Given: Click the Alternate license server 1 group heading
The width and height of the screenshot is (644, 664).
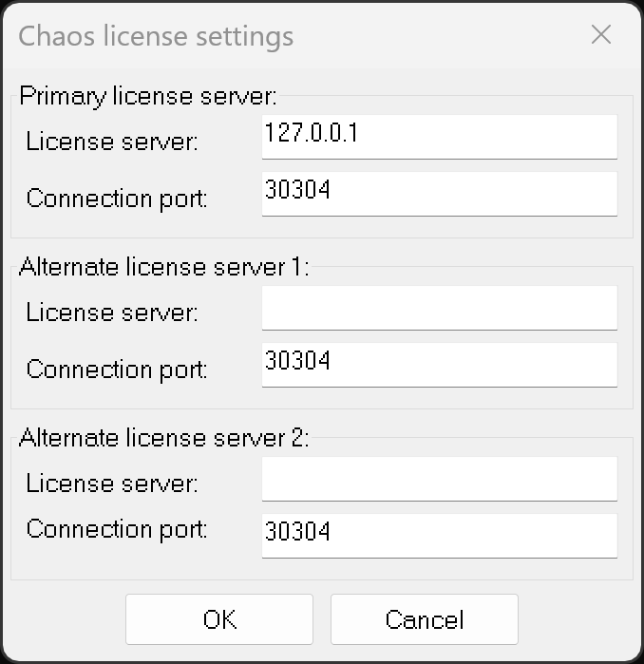Looking at the screenshot, I should point(164,267).
